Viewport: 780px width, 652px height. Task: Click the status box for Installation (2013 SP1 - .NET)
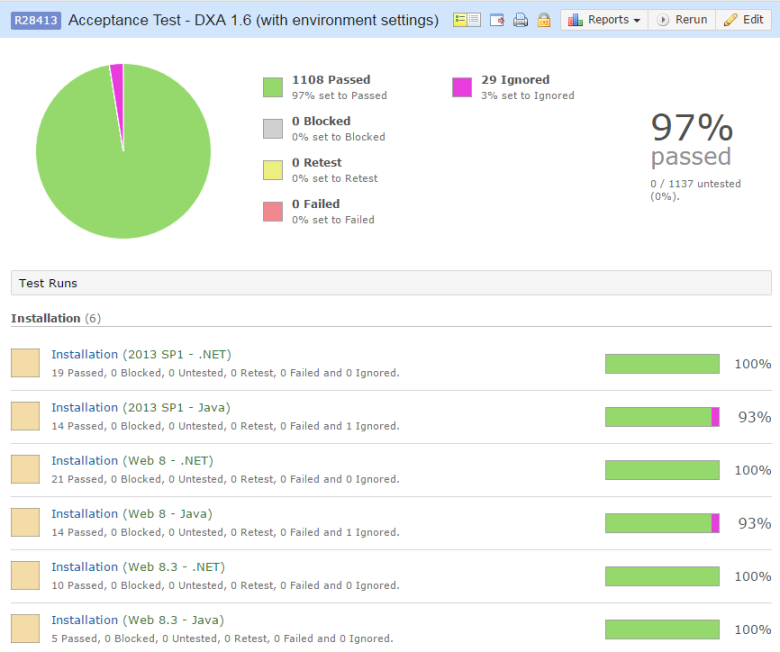point(25,363)
